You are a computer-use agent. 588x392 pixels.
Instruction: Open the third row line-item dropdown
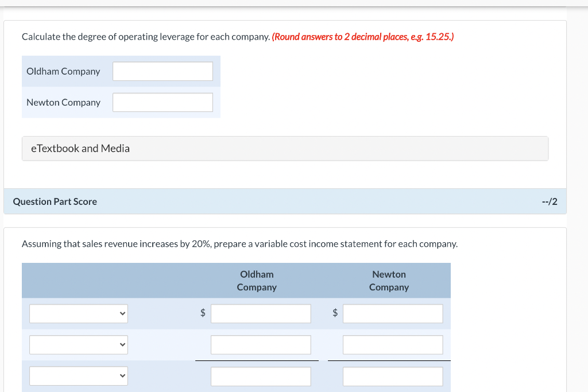[x=79, y=376]
